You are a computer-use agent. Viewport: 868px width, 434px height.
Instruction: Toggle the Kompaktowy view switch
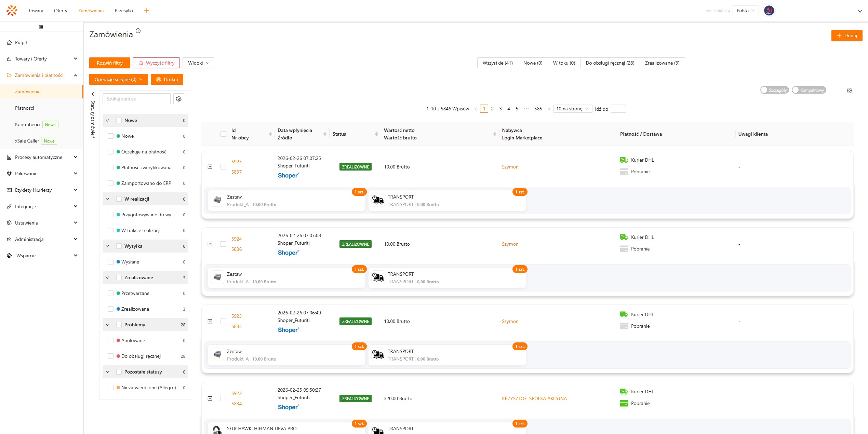(x=809, y=90)
